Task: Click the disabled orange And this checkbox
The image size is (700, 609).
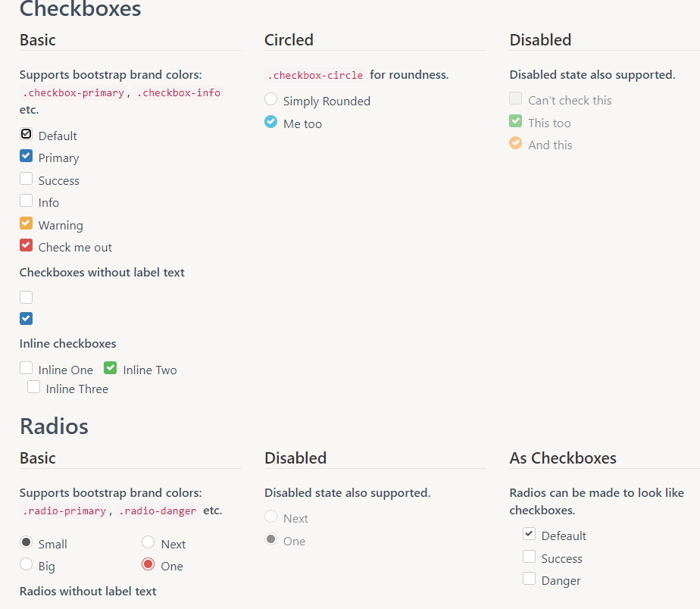Action: [x=516, y=143]
